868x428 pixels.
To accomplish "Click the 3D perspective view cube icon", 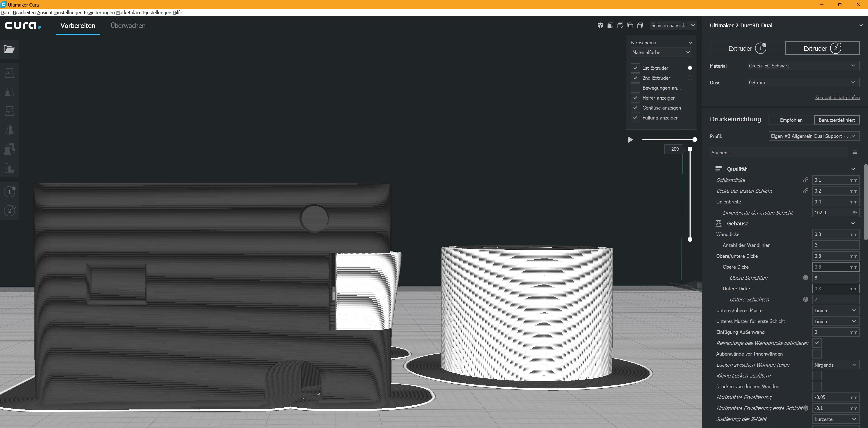I will [600, 25].
